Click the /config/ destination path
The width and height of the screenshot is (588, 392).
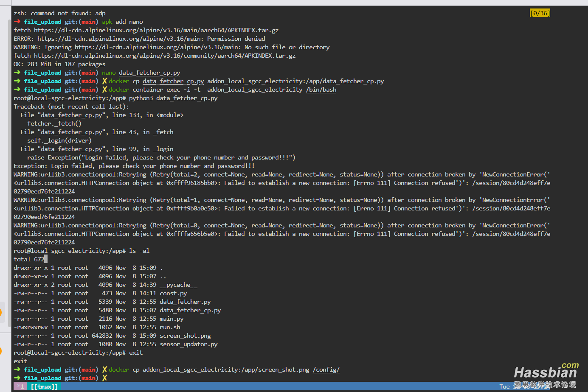(x=326, y=370)
